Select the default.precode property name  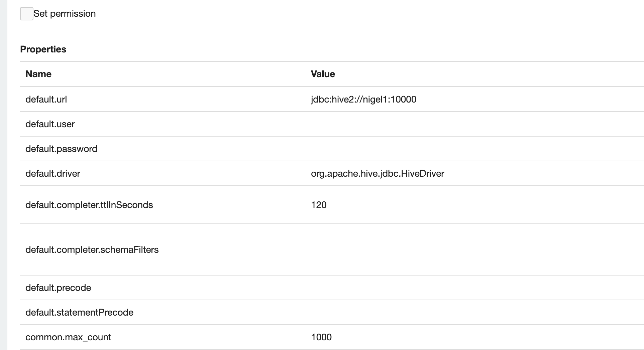tap(58, 288)
